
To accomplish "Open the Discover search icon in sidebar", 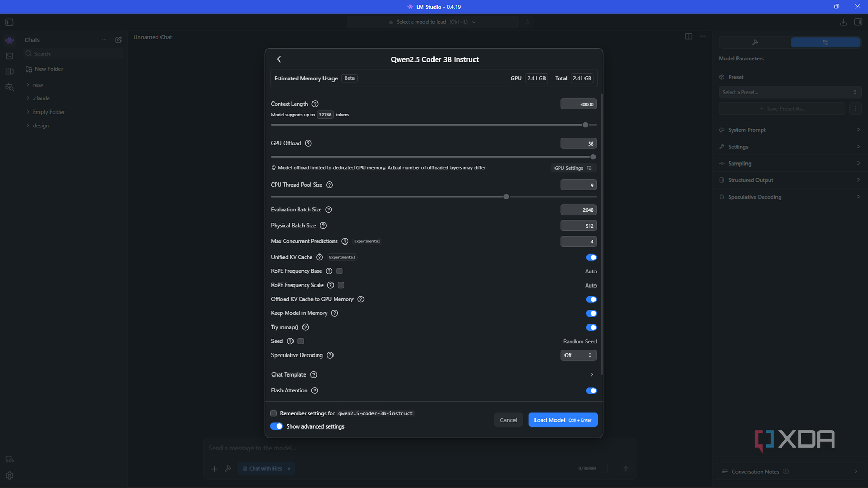I will [x=9, y=87].
